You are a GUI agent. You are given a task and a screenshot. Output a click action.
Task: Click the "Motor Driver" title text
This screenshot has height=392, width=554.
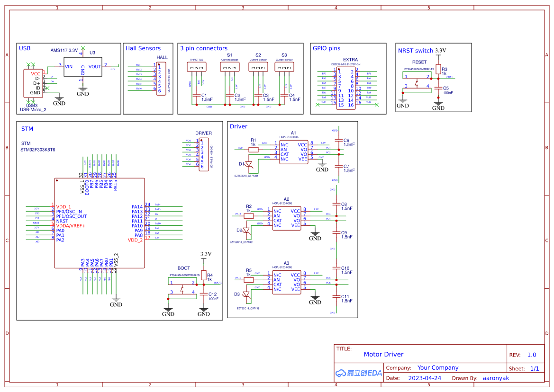(383, 354)
